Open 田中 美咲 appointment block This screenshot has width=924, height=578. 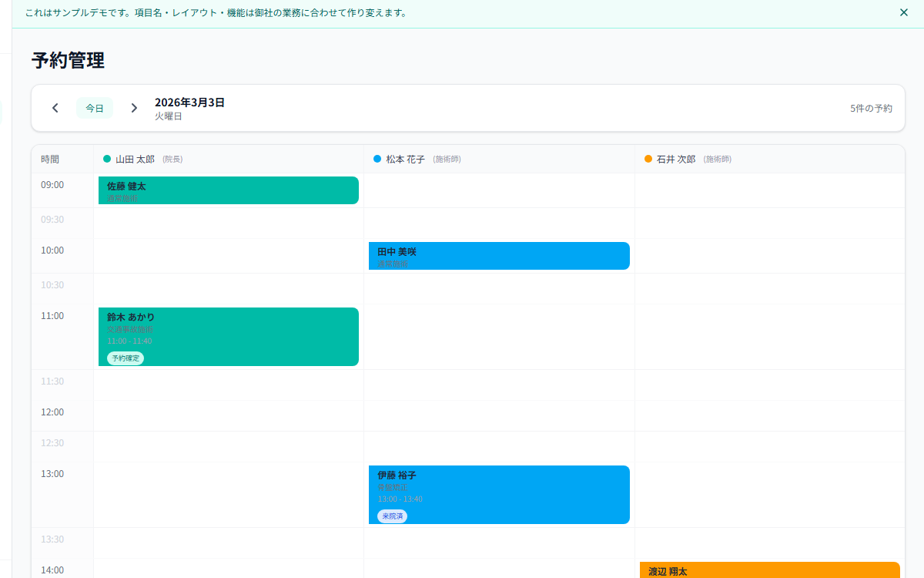point(499,256)
